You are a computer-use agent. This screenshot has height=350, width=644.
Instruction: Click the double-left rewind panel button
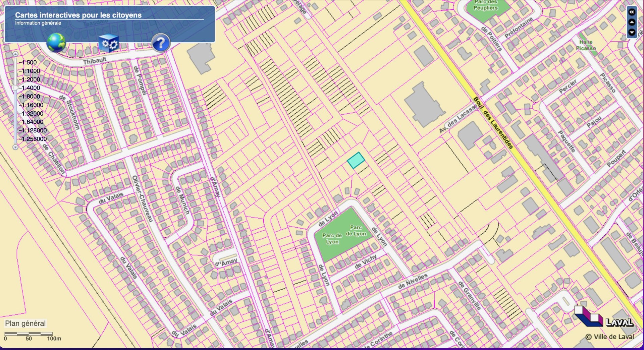[x=632, y=12]
